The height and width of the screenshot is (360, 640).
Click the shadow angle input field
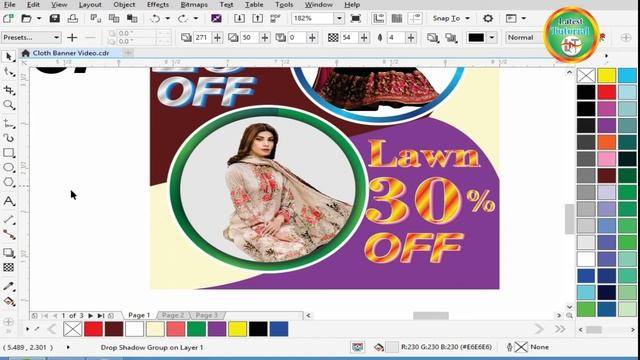point(201,38)
